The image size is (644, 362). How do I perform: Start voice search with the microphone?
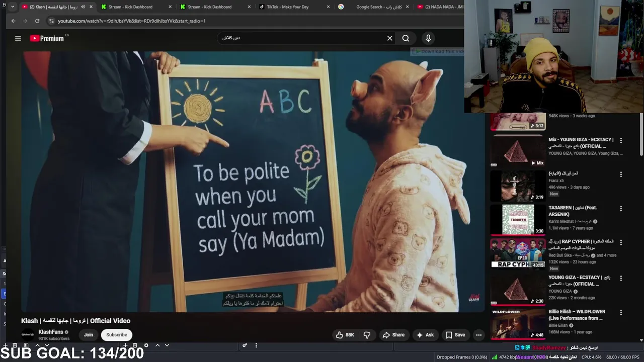point(428,38)
